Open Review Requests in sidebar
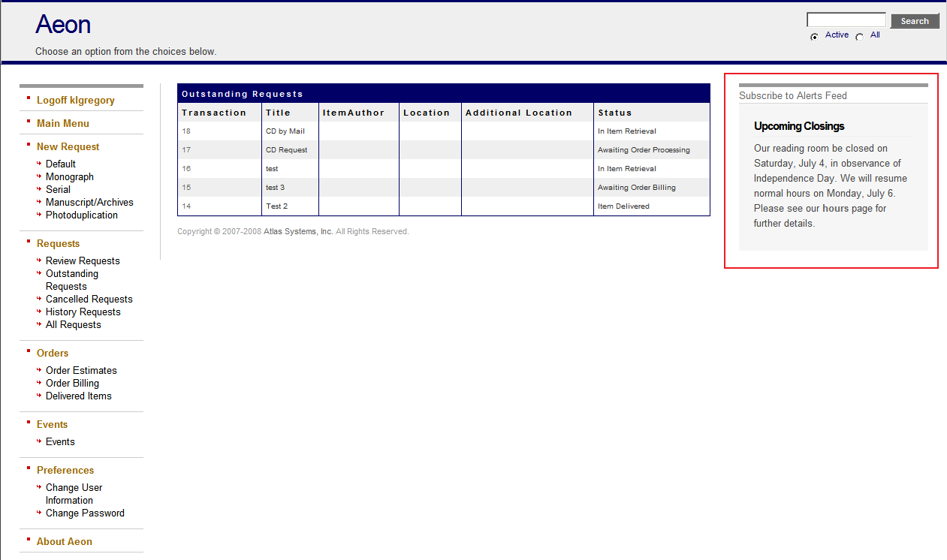The image size is (947, 560). click(83, 260)
